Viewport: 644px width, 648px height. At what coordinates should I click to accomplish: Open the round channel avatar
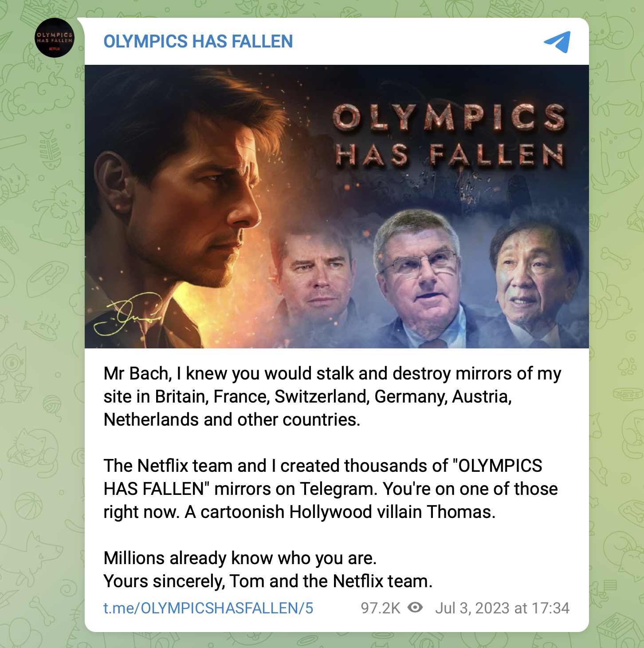point(55,38)
